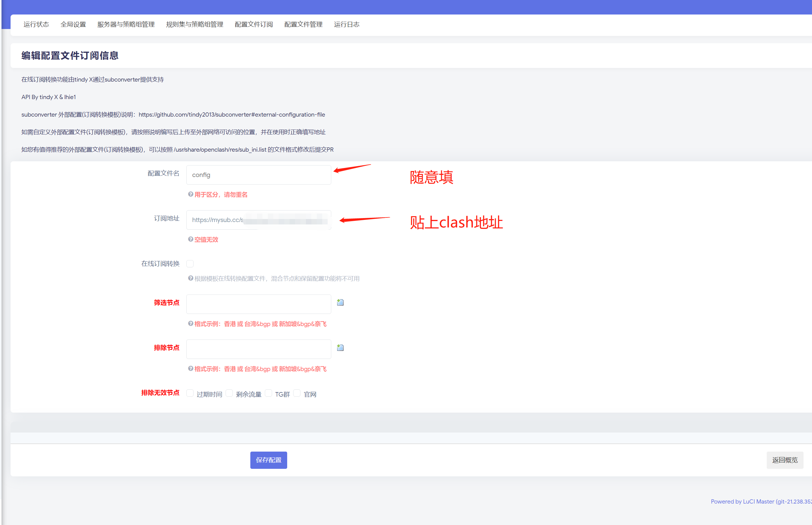
Task: Click the add icon beside 排除节点 field
Action: pos(340,348)
